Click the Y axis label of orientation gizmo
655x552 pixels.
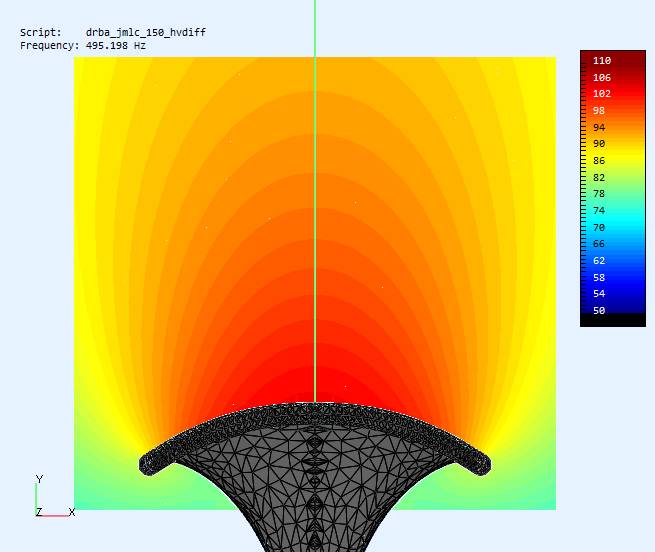(x=40, y=479)
